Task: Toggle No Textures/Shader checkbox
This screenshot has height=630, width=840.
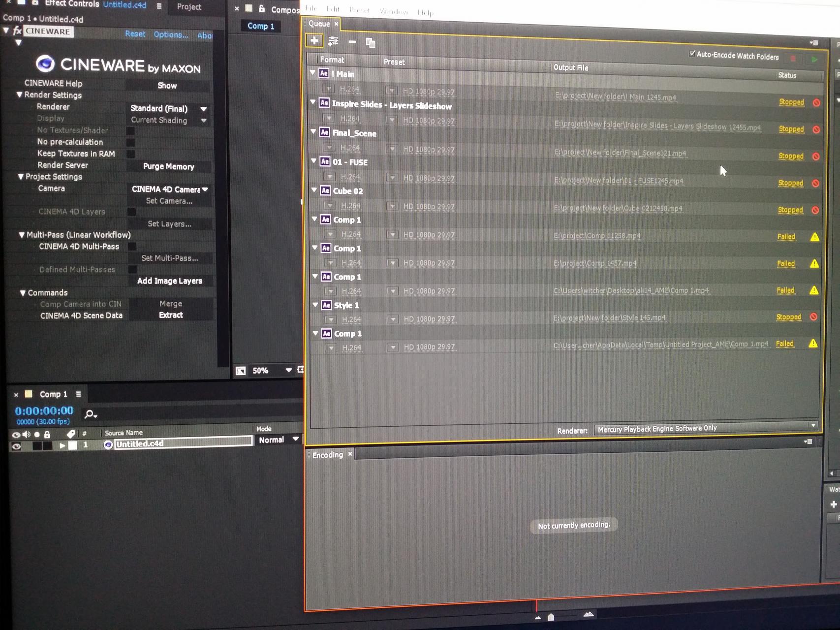Action: 130,130
